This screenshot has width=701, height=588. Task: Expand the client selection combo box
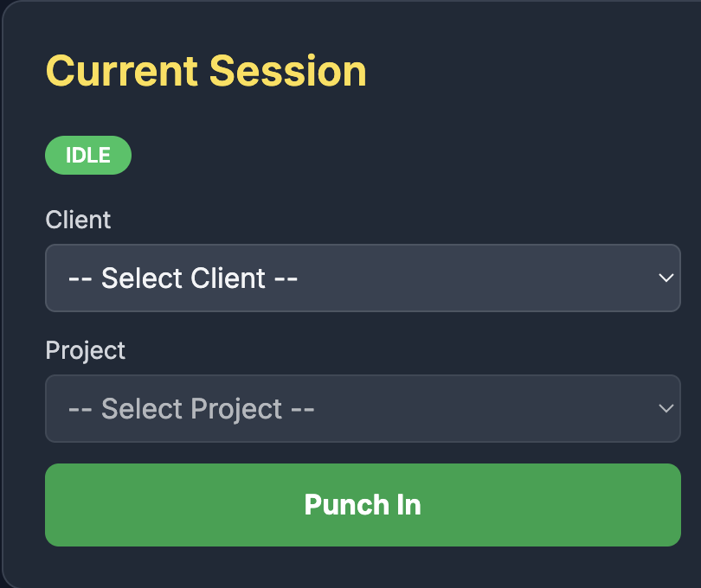point(363,278)
